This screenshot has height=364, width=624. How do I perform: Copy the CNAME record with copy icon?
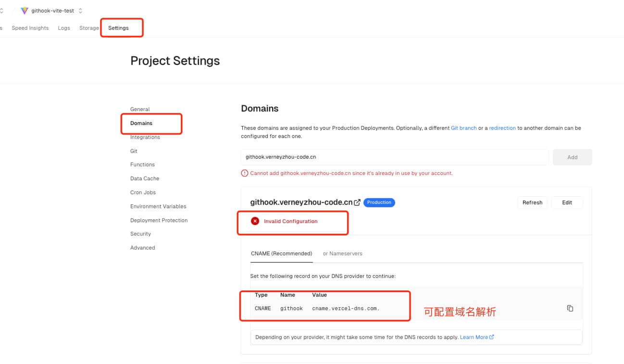570,308
